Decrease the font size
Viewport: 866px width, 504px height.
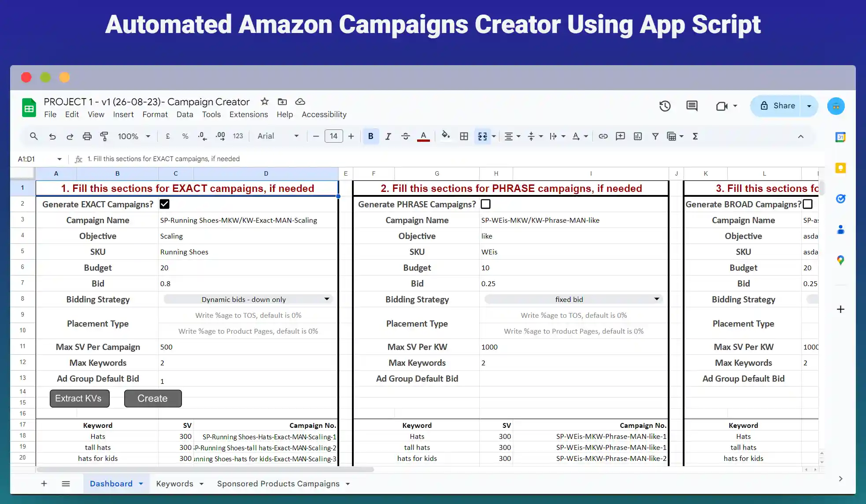[x=315, y=136]
